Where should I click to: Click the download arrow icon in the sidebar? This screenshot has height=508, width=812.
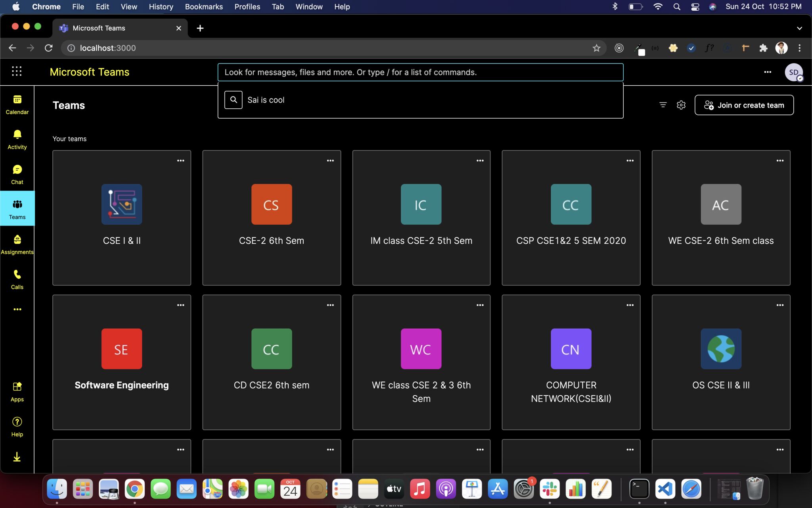pyautogui.click(x=17, y=457)
